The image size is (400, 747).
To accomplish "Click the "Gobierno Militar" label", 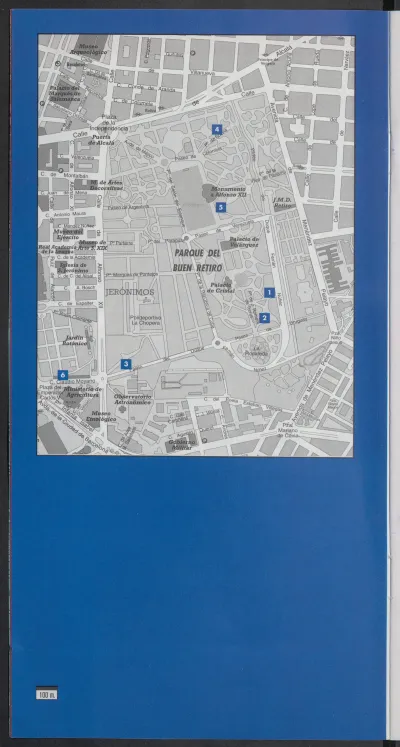I will coord(182,445).
